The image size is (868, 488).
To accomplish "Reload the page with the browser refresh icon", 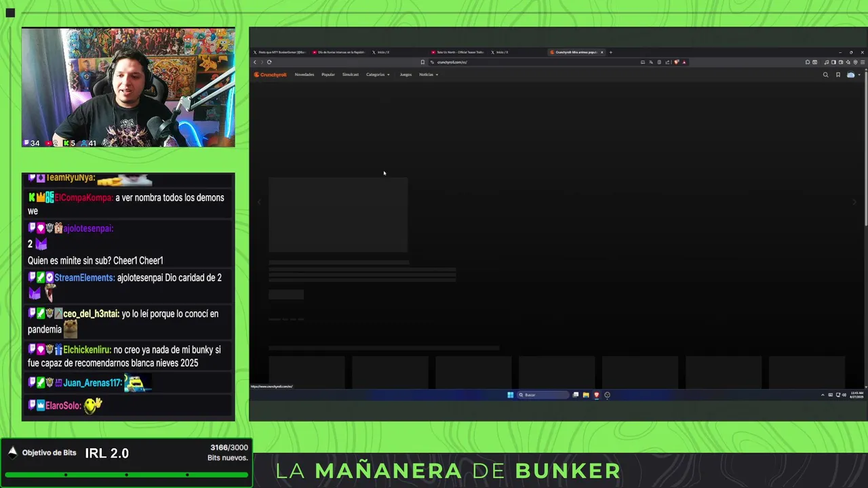I will (269, 62).
